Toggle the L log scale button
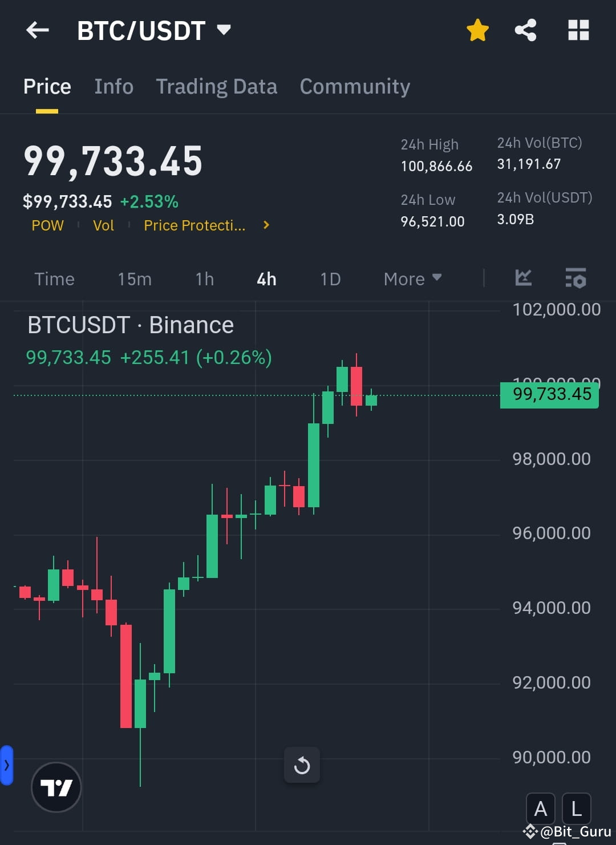Viewport: 616px width, 845px height. (576, 808)
